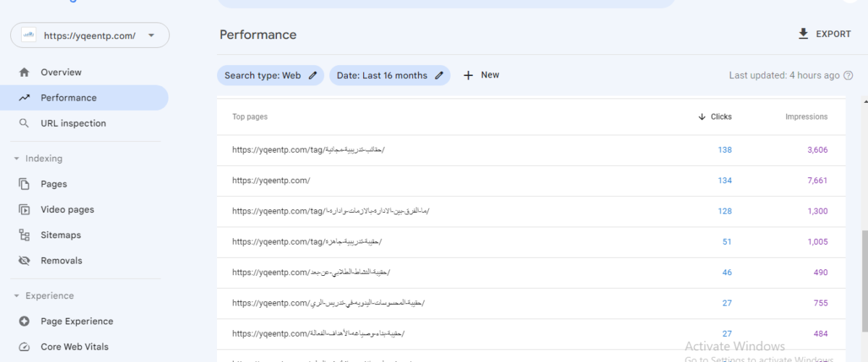Screen dimensions: 868x362
Task: Select the https://yqeentp.com/ homepage row
Action: click(x=531, y=181)
